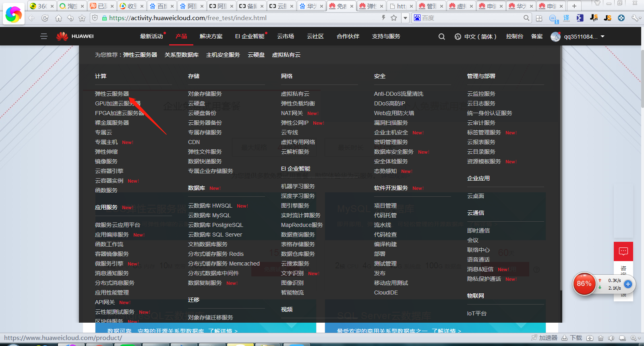This screenshot has width=644, height=346.
Task: Open browser home page icon
Action: [x=58, y=18]
